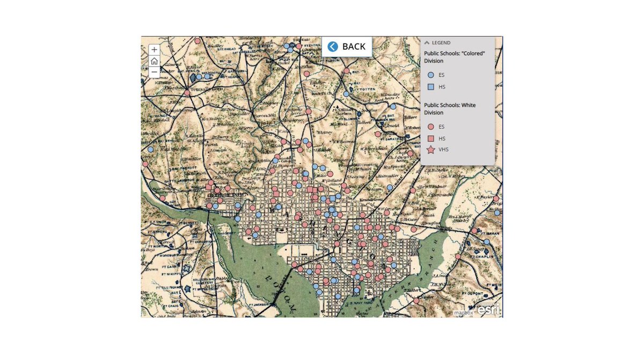Click the red VHS star legend symbol
This screenshot has height=362, width=644.
tap(430, 149)
